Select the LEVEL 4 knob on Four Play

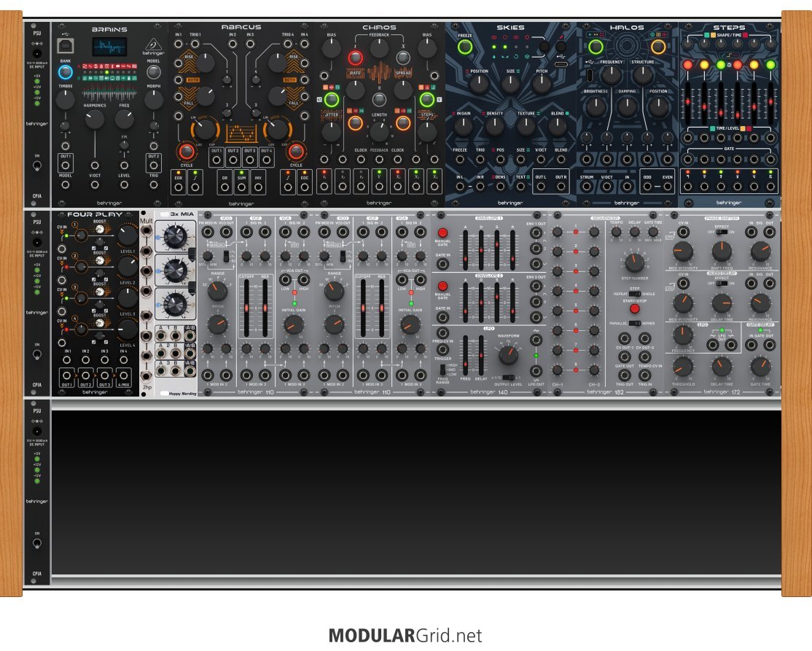(x=128, y=330)
